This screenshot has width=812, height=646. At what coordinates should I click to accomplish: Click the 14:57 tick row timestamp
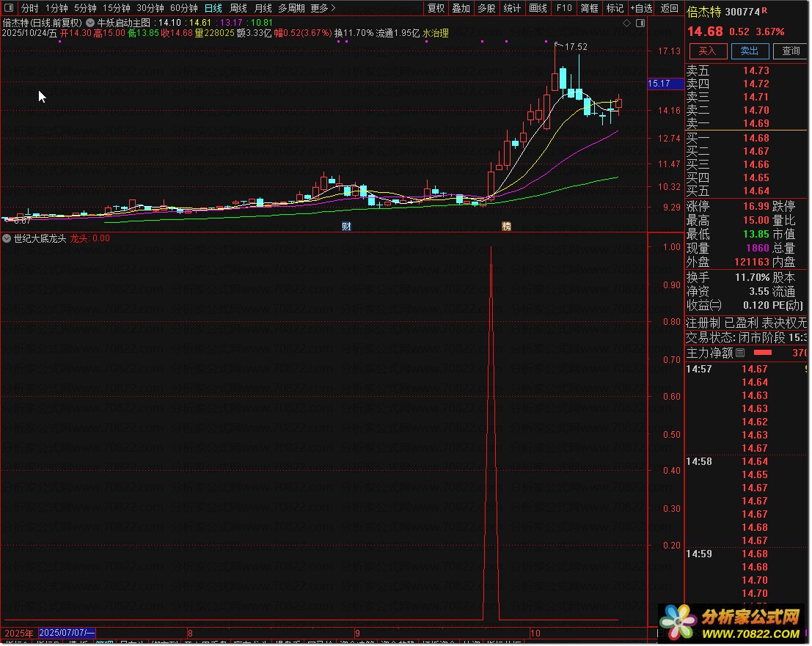point(699,369)
